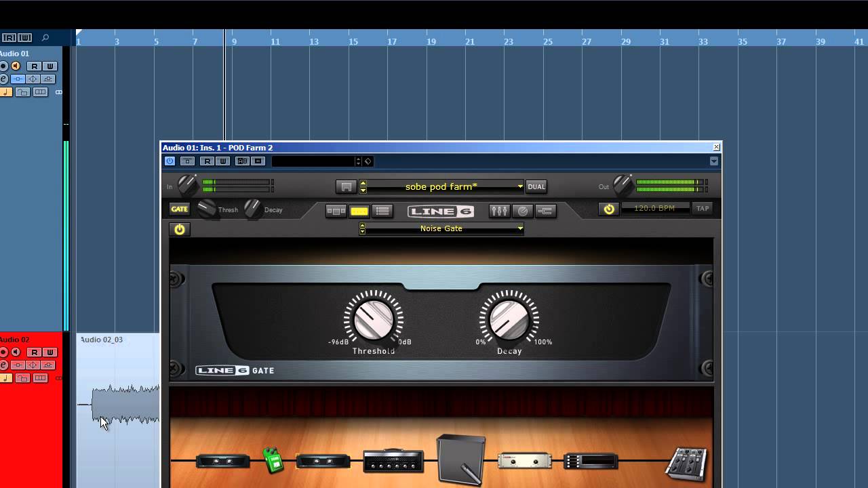The height and width of the screenshot is (488, 868).
Task: Select the black rack unit after beige one
Action: point(591,462)
